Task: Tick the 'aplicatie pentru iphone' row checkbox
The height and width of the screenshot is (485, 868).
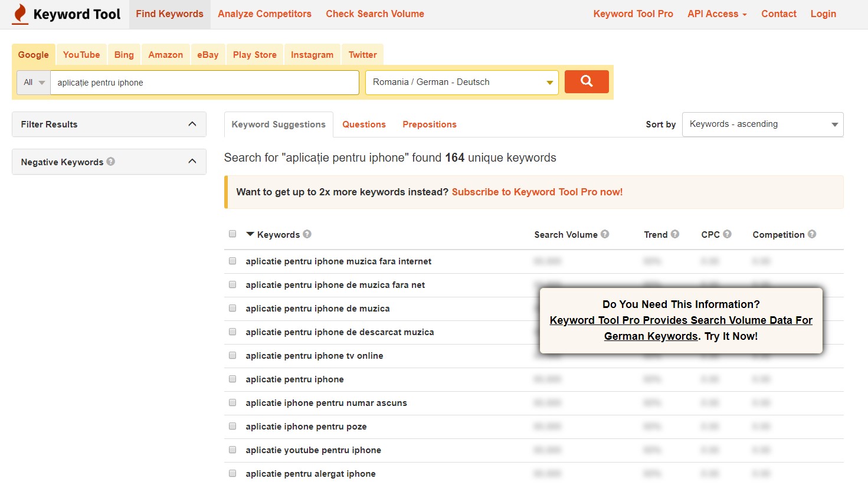Action: pos(232,379)
